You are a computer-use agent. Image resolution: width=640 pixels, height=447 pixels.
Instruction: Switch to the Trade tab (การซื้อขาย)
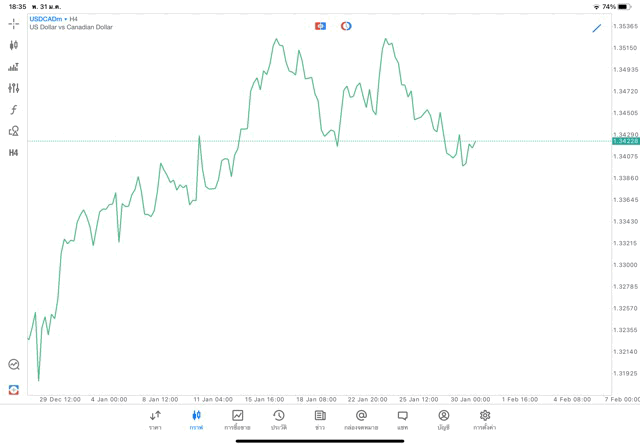(x=237, y=420)
